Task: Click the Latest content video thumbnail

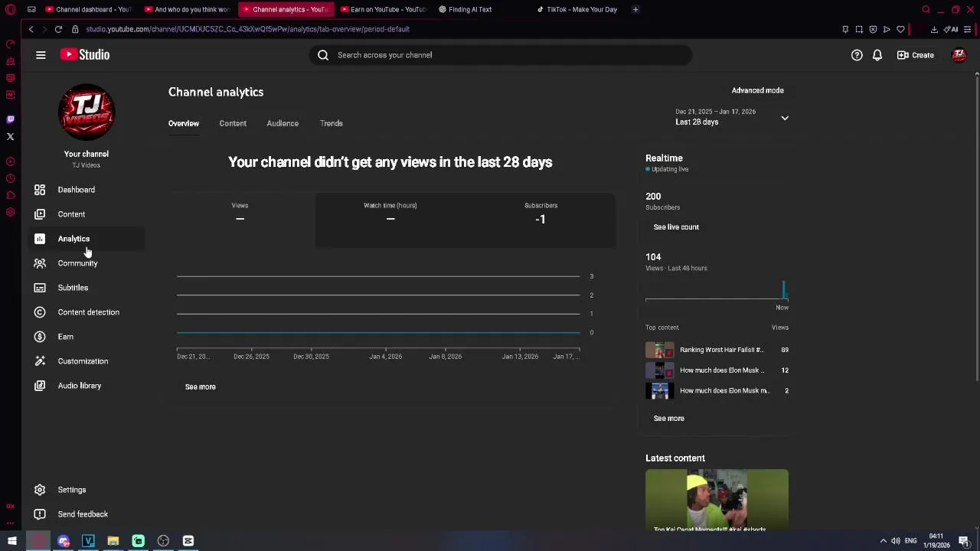Action: tap(717, 501)
